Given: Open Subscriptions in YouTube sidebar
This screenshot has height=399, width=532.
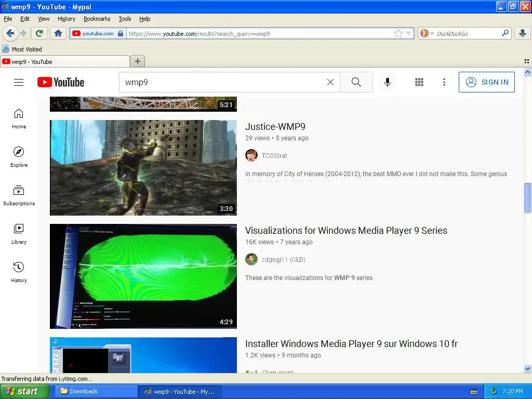Looking at the screenshot, I should click(19, 195).
